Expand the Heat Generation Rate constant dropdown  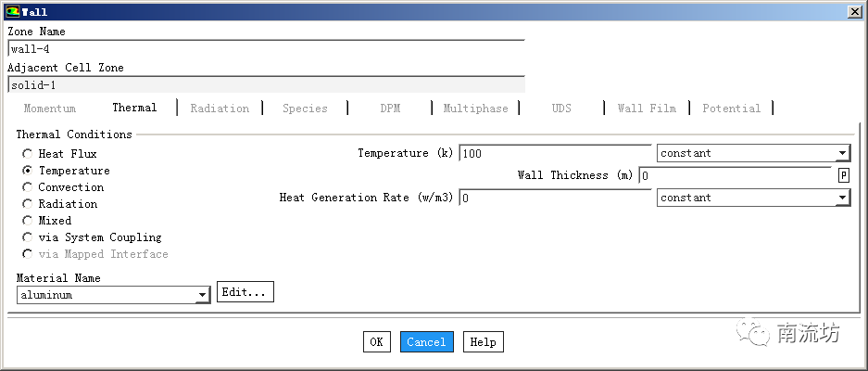752,198
